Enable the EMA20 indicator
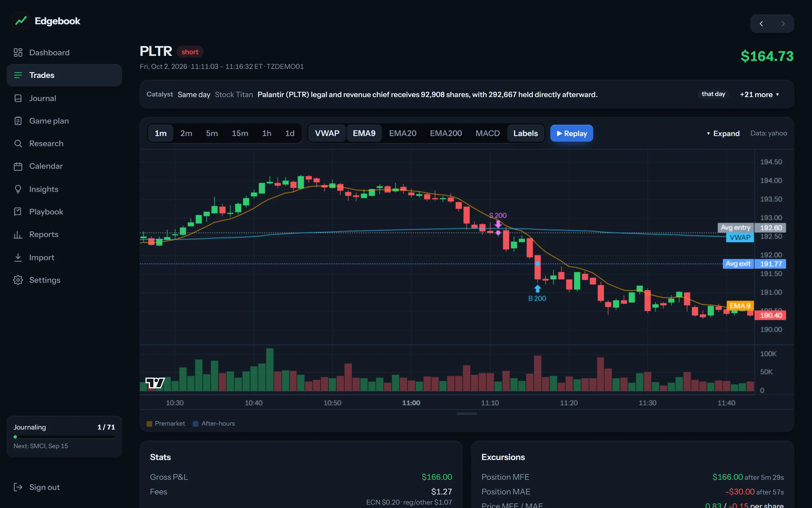This screenshot has width=812, height=508. (403, 133)
